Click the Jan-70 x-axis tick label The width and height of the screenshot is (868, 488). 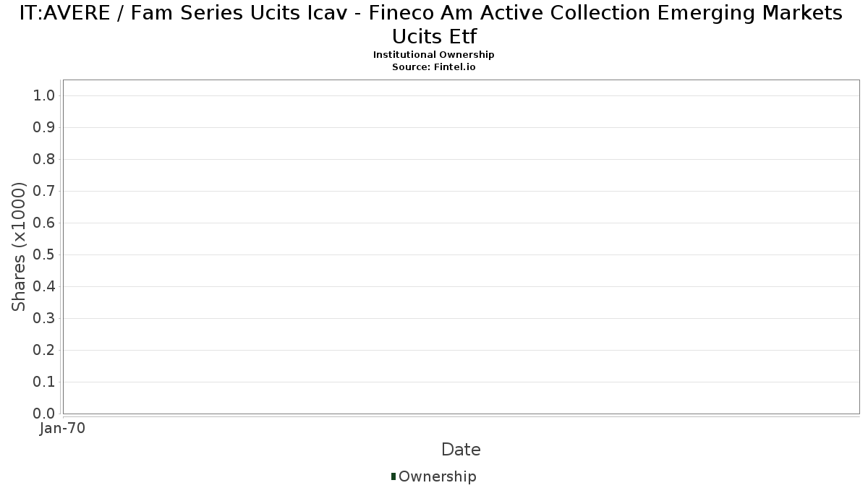(63, 428)
